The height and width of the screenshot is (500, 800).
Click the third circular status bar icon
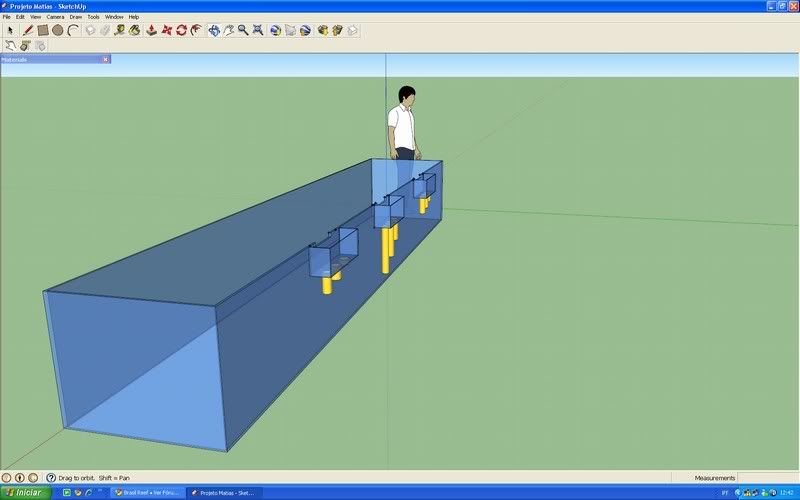33,478
